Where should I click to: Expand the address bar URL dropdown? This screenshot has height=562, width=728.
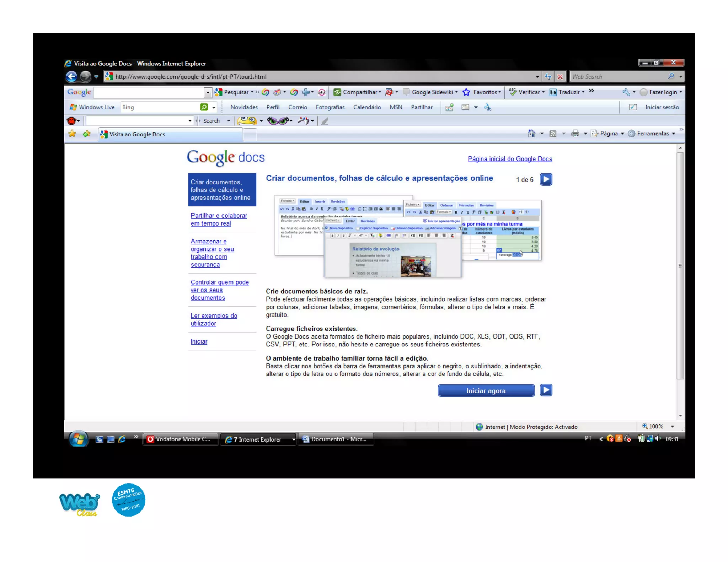(x=537, y=76)
